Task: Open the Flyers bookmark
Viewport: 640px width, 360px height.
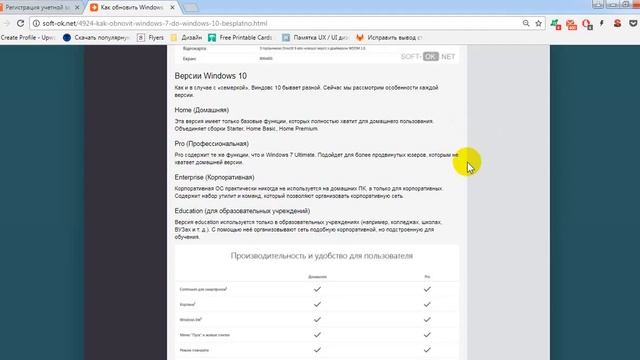Action: [x=150, y=38]
